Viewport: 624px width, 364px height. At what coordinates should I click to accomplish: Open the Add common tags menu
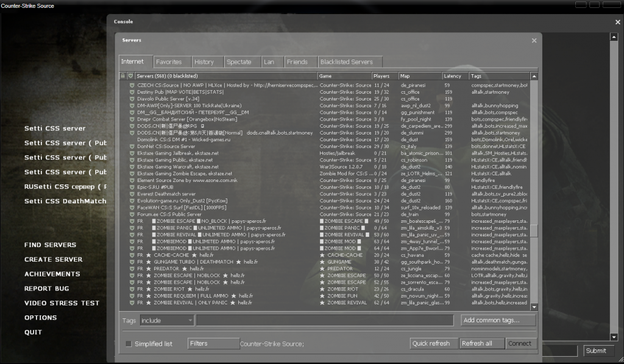pos(498,320)
